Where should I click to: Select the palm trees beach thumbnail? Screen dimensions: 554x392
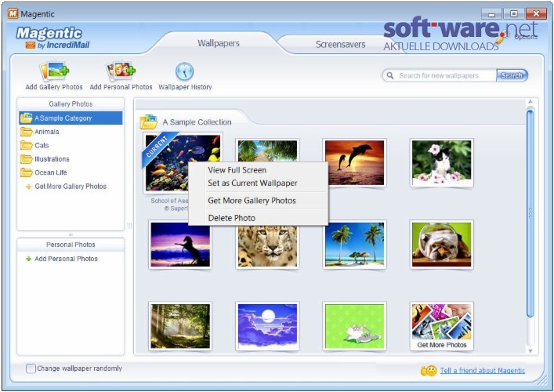354,245
